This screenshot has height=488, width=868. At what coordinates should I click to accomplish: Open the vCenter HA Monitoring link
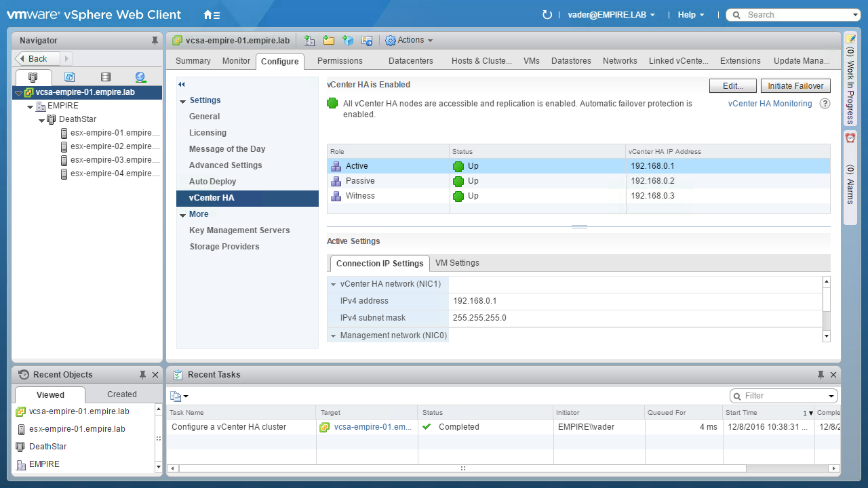pos(770,104)
